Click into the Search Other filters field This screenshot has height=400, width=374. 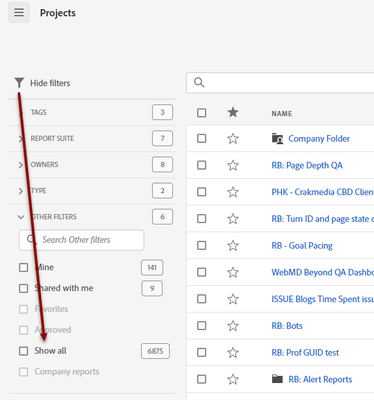point(82,240)
